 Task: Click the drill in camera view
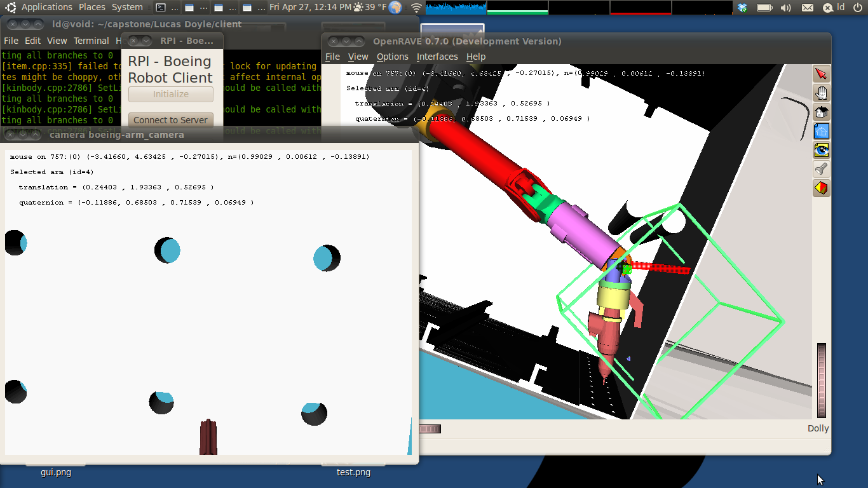click(x=208, y=437)
